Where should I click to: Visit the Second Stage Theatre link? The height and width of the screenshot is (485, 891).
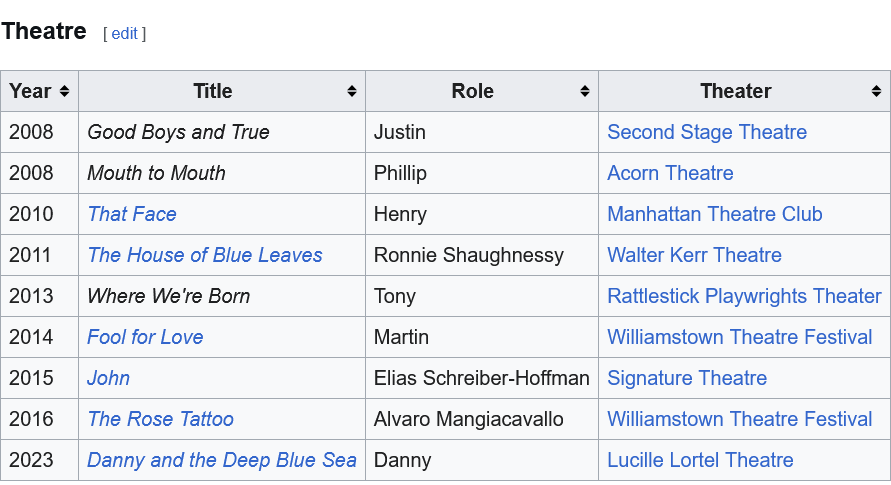coord(706,132)
